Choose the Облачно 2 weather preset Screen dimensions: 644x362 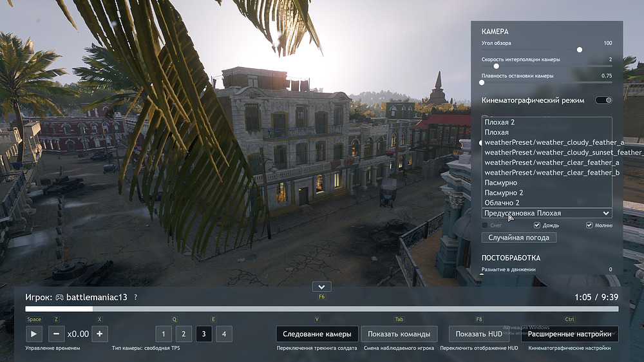tap(547, 202)
